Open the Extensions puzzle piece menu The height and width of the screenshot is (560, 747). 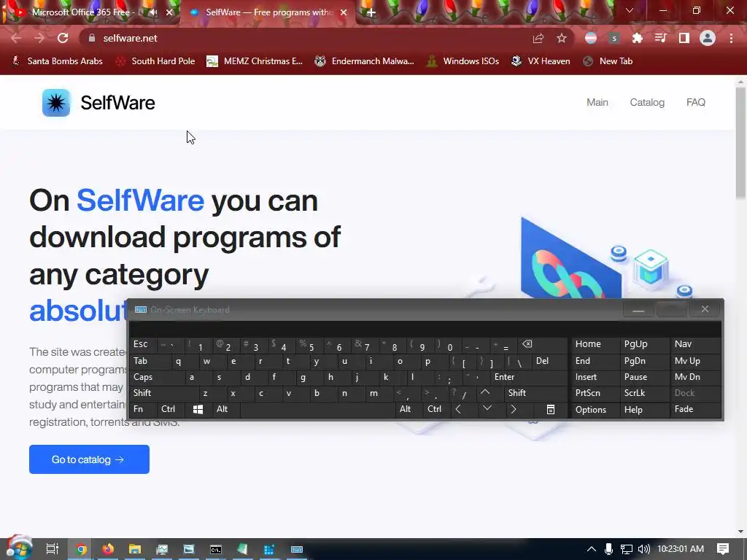click(x=638, y=38)
